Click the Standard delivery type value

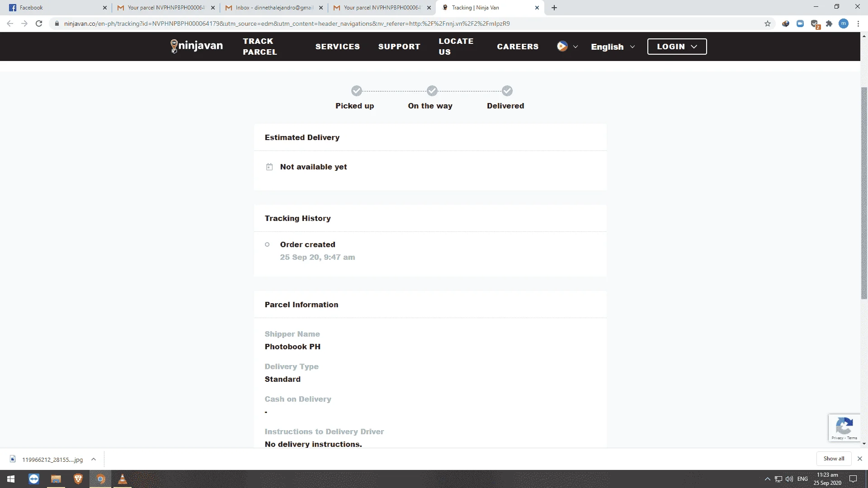[283, 379]
